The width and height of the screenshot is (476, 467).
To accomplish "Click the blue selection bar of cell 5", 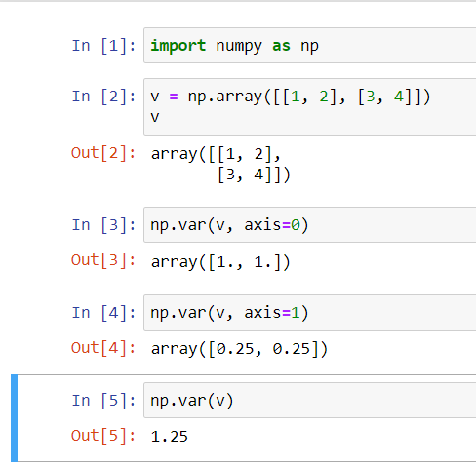I will click(14, 418).
